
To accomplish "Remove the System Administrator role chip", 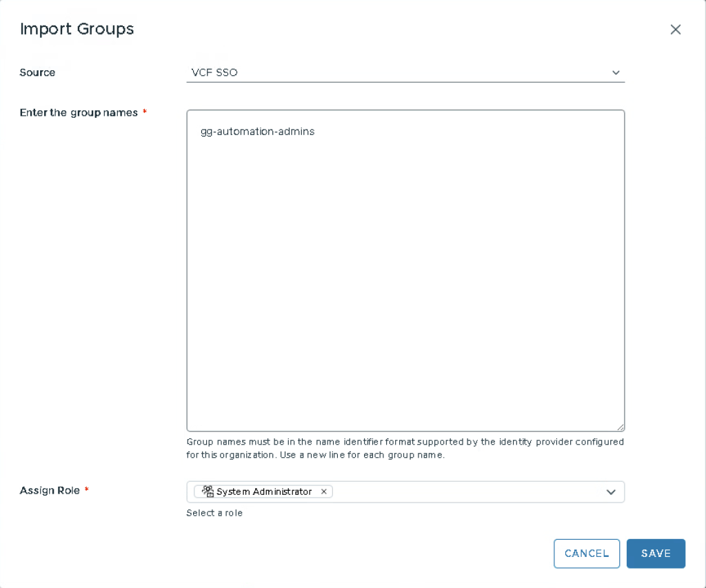I will pos(323,491).
